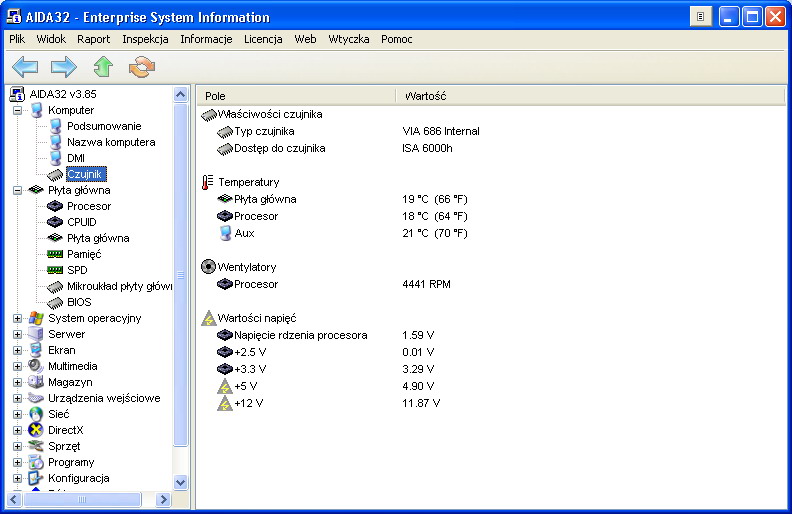Collapse the Płyta główna tree node
This screenshot has width=792, height=514.
(17, 190)
